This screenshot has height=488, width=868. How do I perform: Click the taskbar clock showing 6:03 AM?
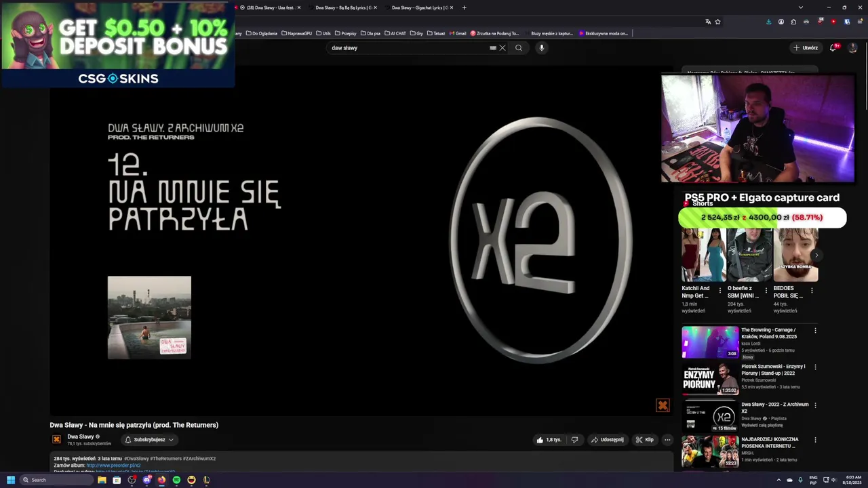(x=852, y=480)
